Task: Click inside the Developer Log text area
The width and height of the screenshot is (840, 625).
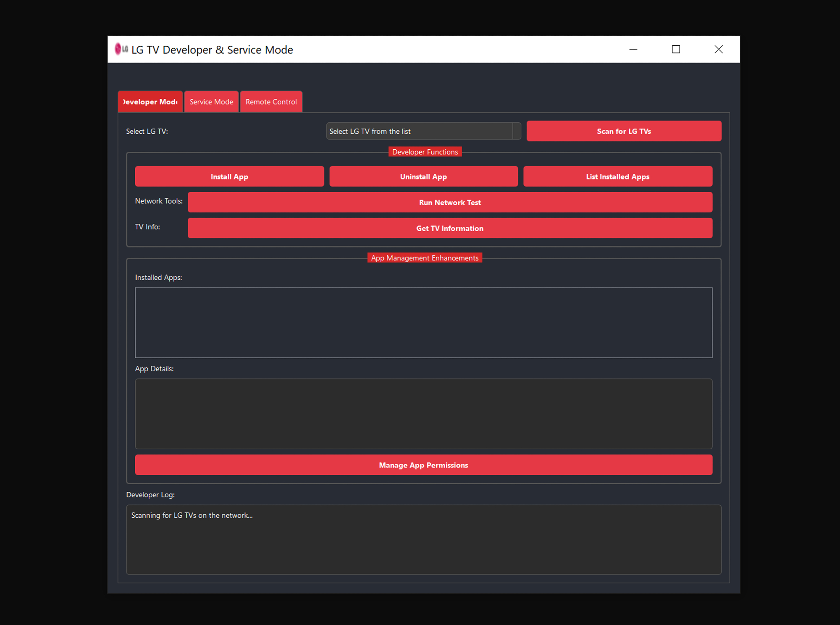Action: pos(423,540)
